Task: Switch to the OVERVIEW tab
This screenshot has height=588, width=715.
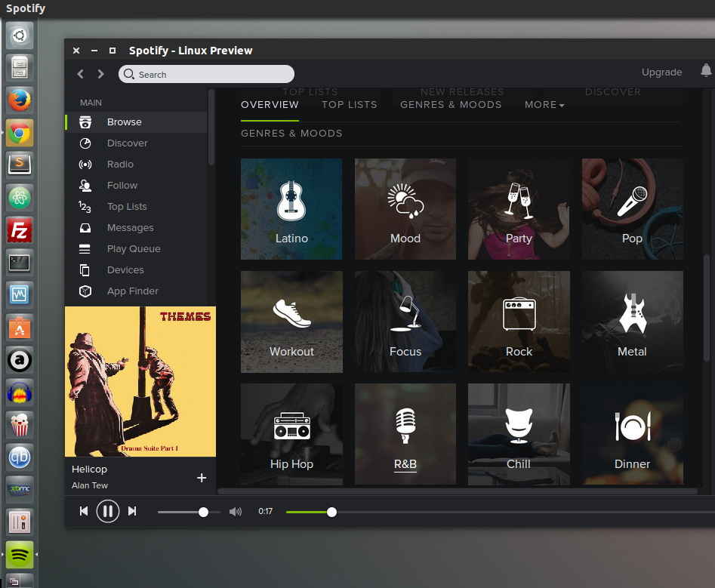Action: 270,105
